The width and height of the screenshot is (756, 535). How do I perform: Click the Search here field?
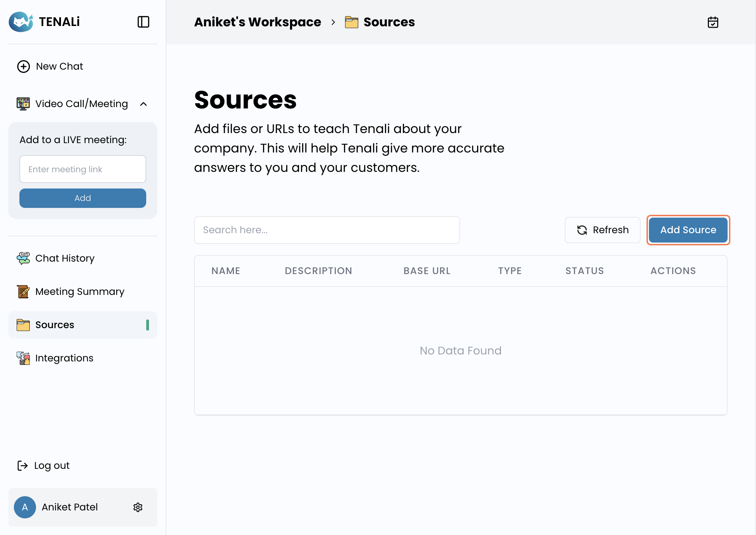click(x=327, y=230)
